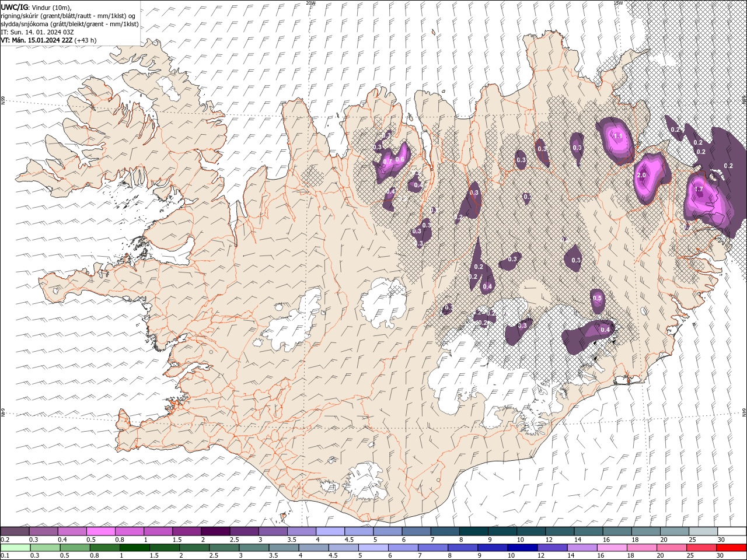Select the 1.7 snowfall value near the east coast

point(699,189)
